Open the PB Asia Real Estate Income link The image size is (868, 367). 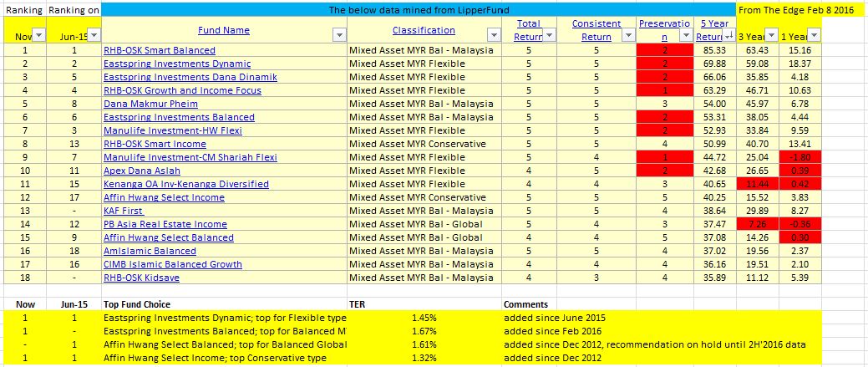pyautogui.click(x=165, y=224)
